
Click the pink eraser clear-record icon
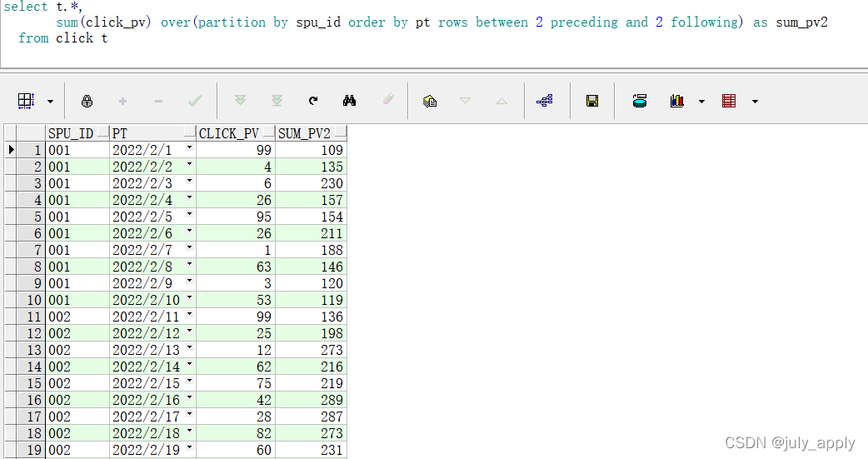389,100
